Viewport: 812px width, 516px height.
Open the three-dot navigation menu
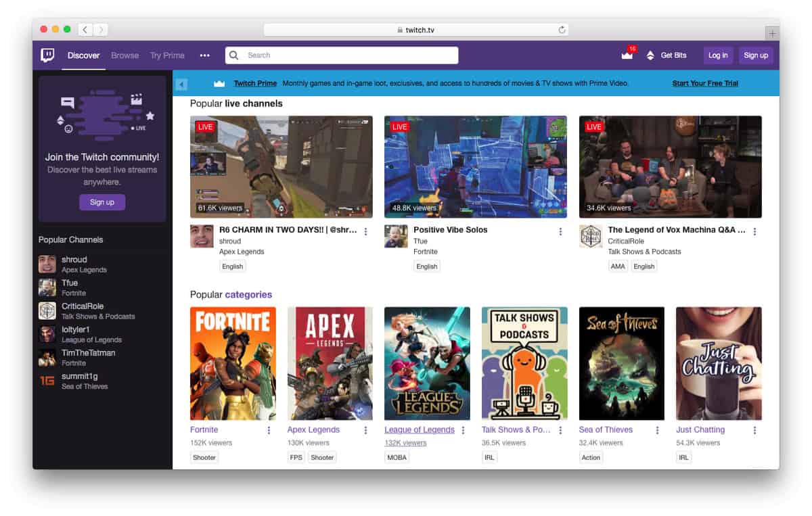click(204, 55)
